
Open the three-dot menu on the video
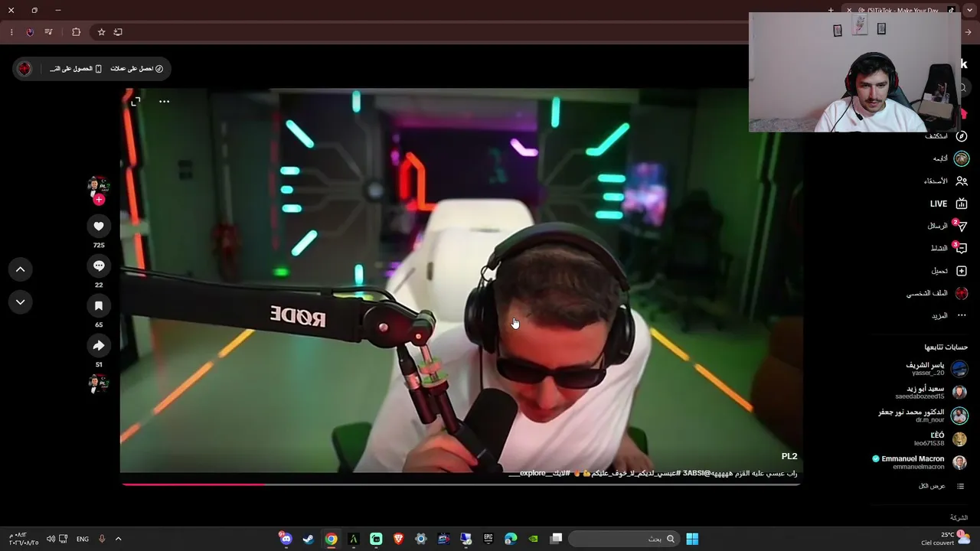164,101
